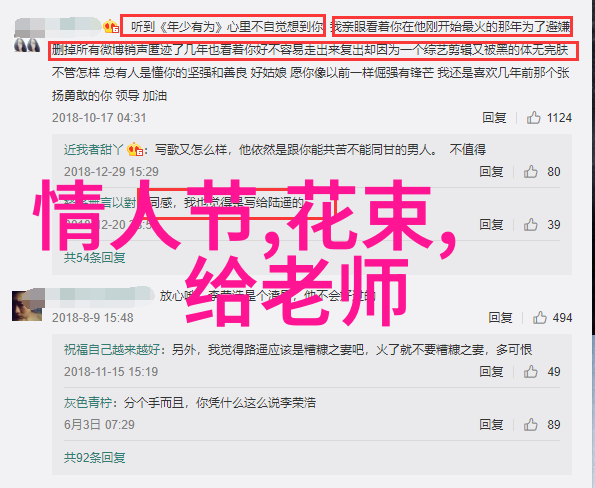The height and width of the screenshot is (488, 595).
Task: Reply to 灰色青柠's comment from 6月3日
Action: [491, 424]
